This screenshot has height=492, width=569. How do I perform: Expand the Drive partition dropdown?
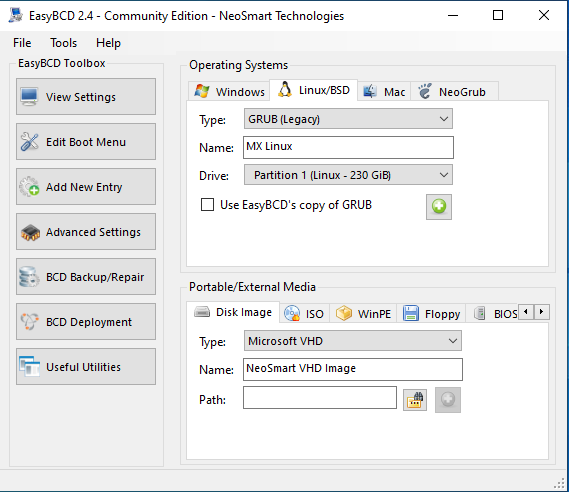[x=348, y=175]
